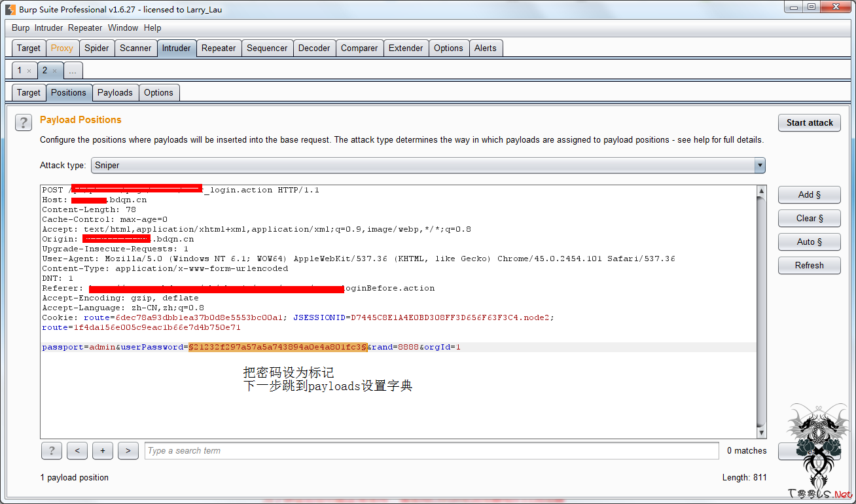Click the Clear § button
856x504 pixels.
tap(810, 218)
